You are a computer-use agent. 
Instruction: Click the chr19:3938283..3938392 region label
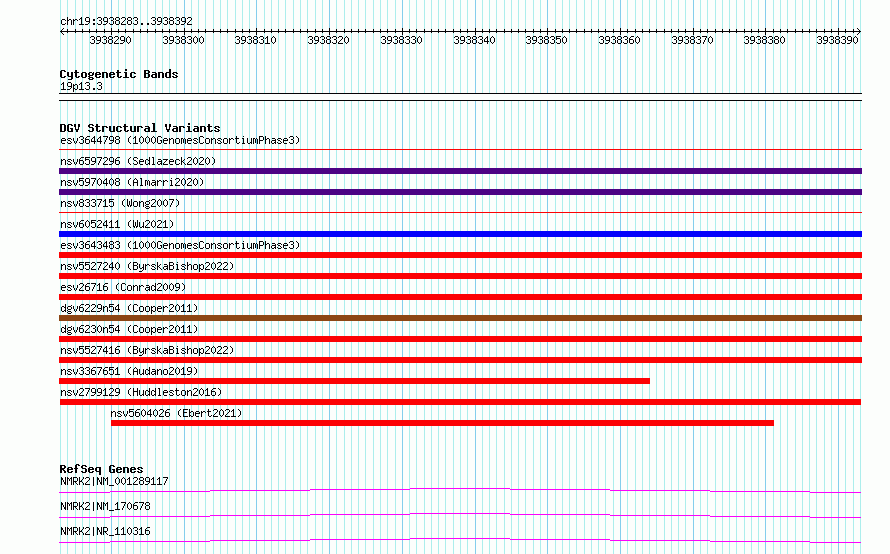[x=126, y=21]
